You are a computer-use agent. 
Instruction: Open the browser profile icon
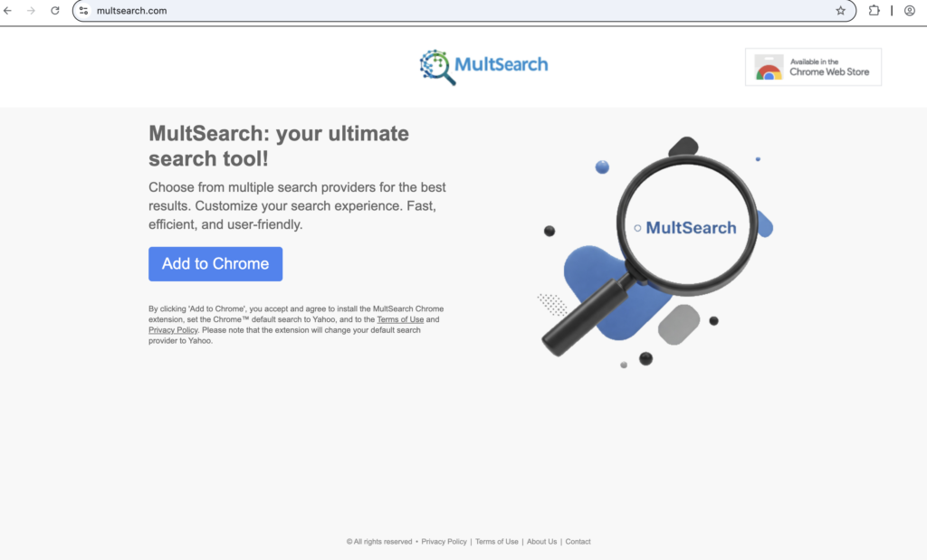[909, 11]
